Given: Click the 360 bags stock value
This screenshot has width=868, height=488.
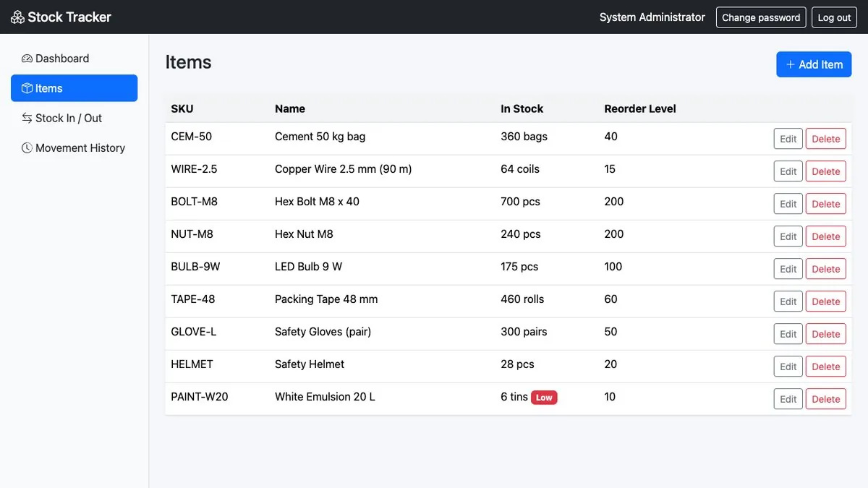Looking at the screenshot, I should 524,137.
